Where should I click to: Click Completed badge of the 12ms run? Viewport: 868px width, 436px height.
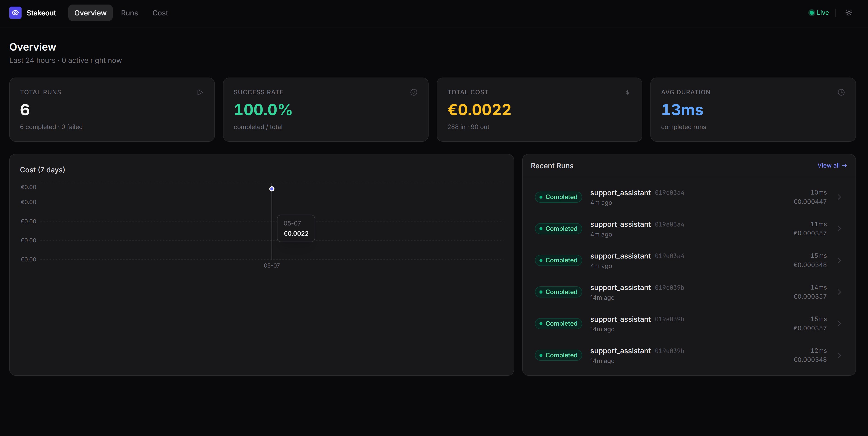[558, 355]
